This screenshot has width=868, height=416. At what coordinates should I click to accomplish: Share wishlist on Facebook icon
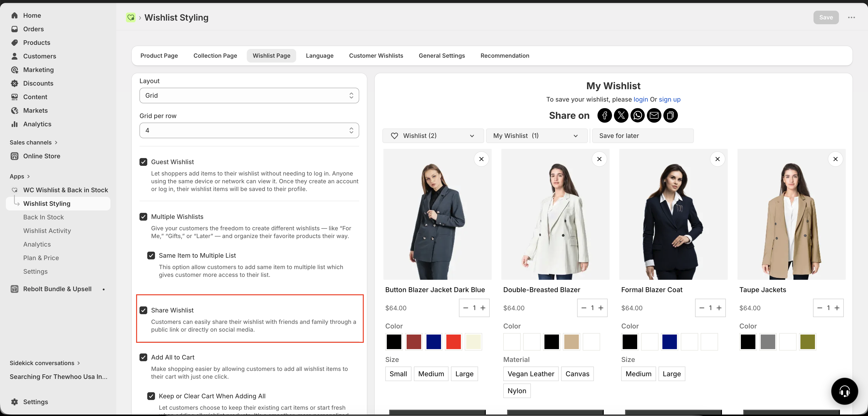(604, 116)
